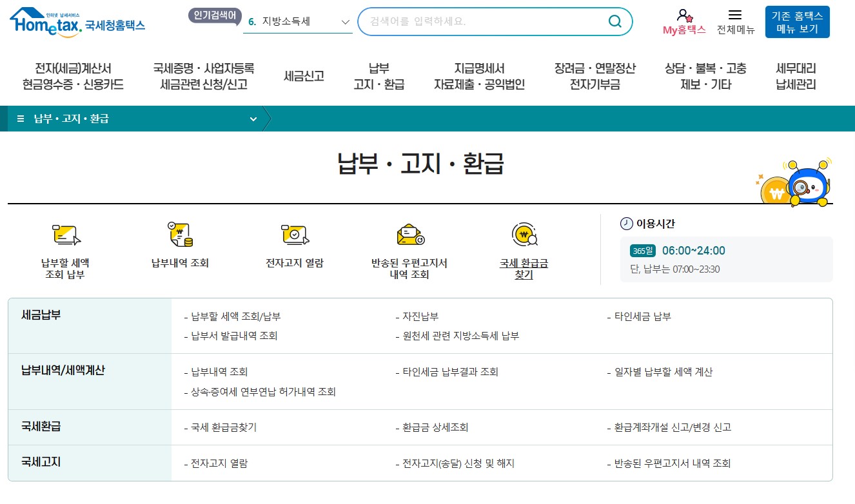Click the Hometax logo
The width and height of the screenshot is (855, 504).
tap(76, 21)
